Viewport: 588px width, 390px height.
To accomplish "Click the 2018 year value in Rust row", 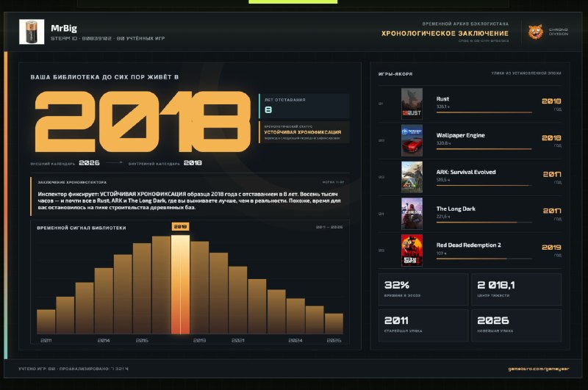I will point(551,101).
